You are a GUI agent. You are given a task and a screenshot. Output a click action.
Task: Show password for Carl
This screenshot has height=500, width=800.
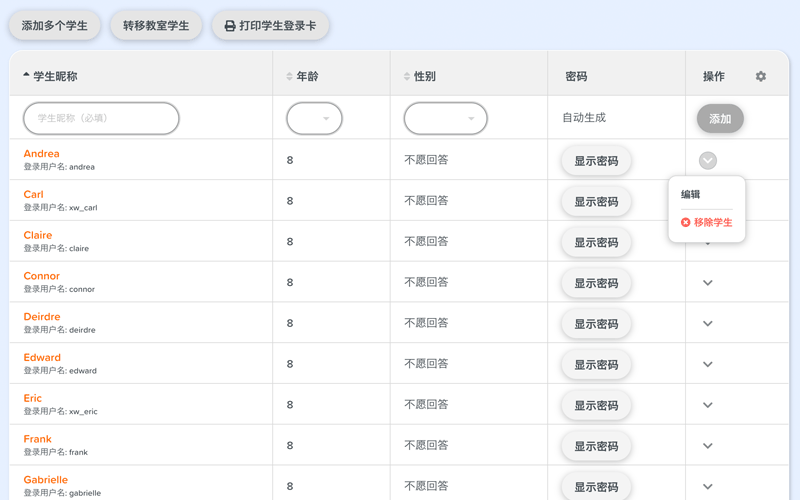[x=596, y=202]
